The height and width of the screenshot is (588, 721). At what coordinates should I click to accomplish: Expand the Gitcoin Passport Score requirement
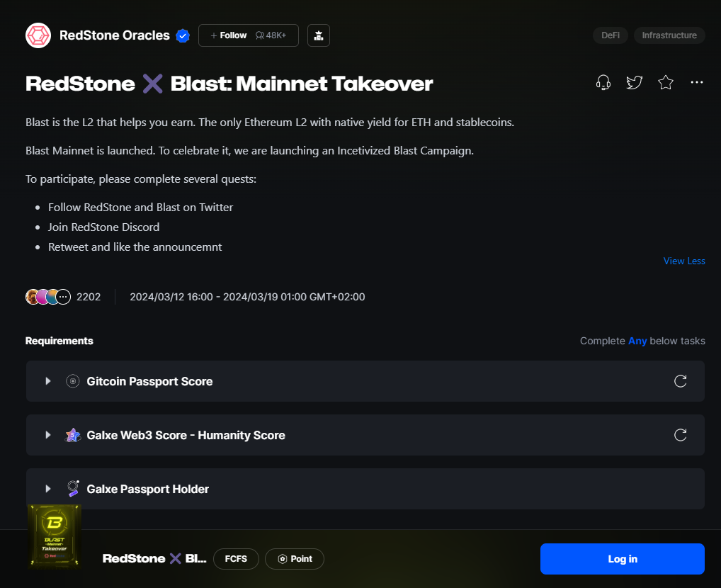pyautogui.click(x=48, y=381)
